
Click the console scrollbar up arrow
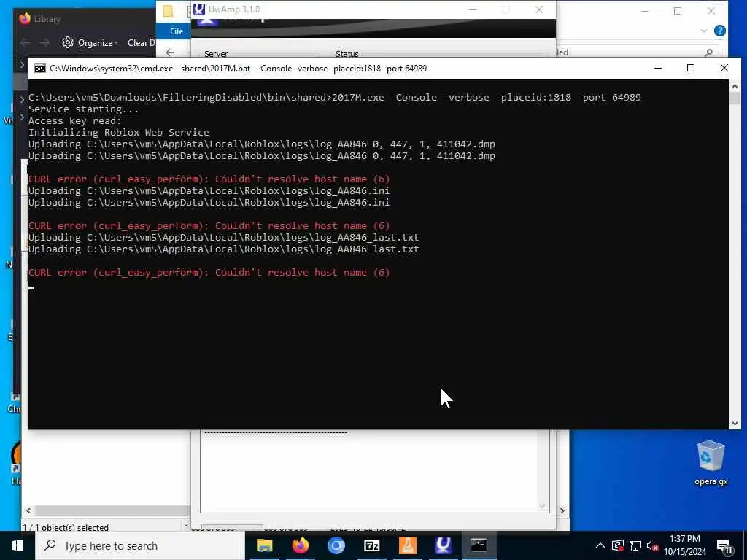point(735,86)
